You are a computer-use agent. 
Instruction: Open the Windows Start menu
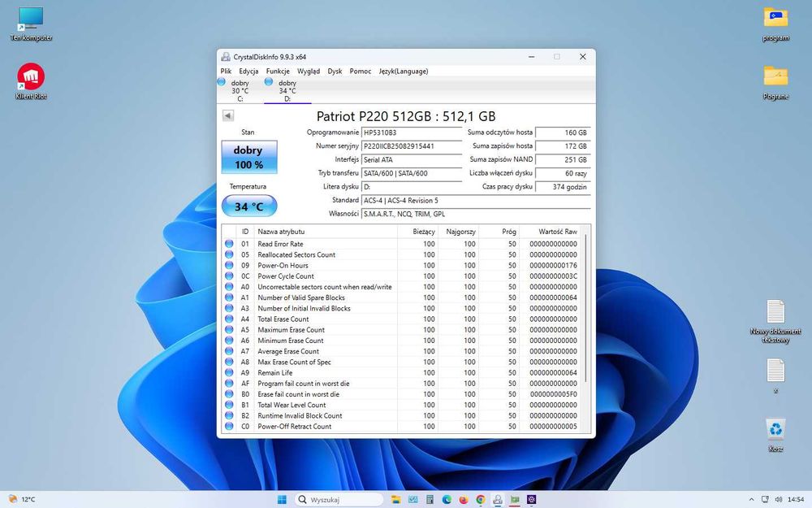pos(282,499)
